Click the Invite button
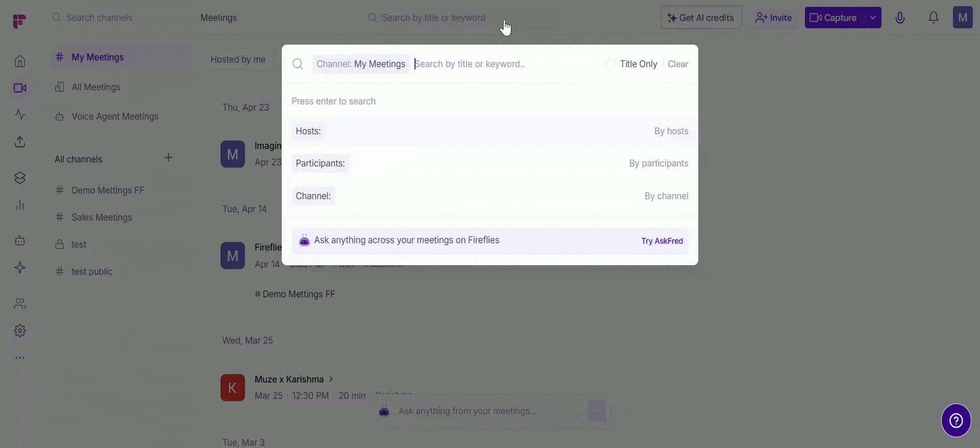Viewport: 980px width, 448px height. pos(773,18)
